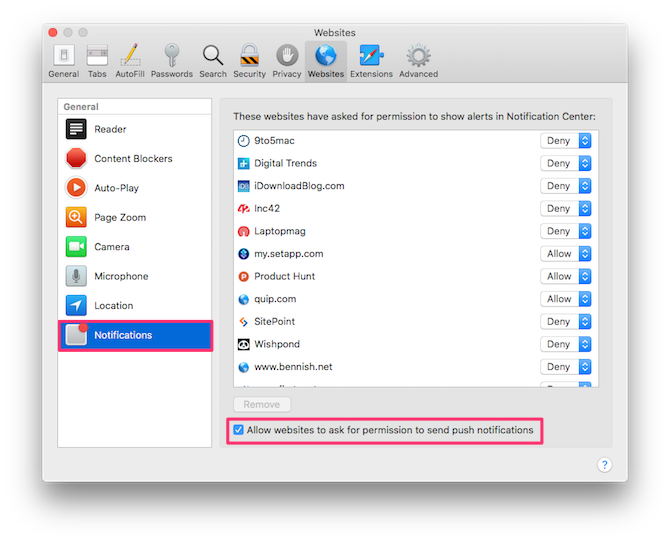Expand the Product Hunt permission dropdown
The width and height of the screenshot is (670, 542).
click(567, 276)
